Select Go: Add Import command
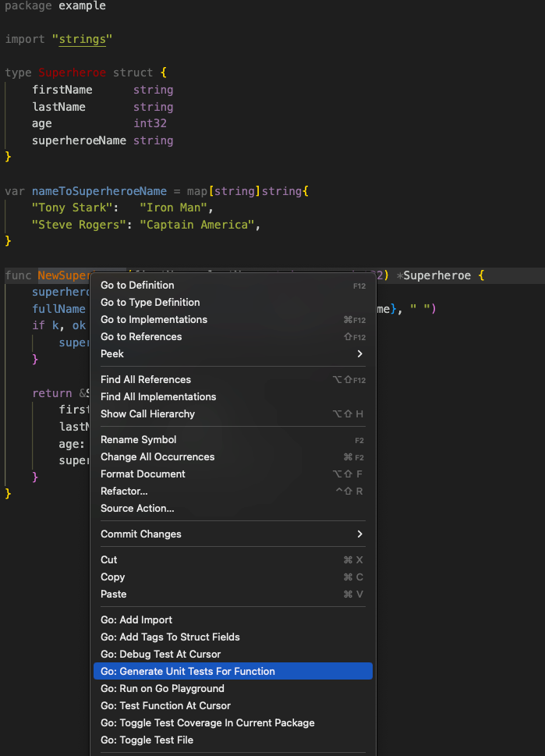 point(136,620)
